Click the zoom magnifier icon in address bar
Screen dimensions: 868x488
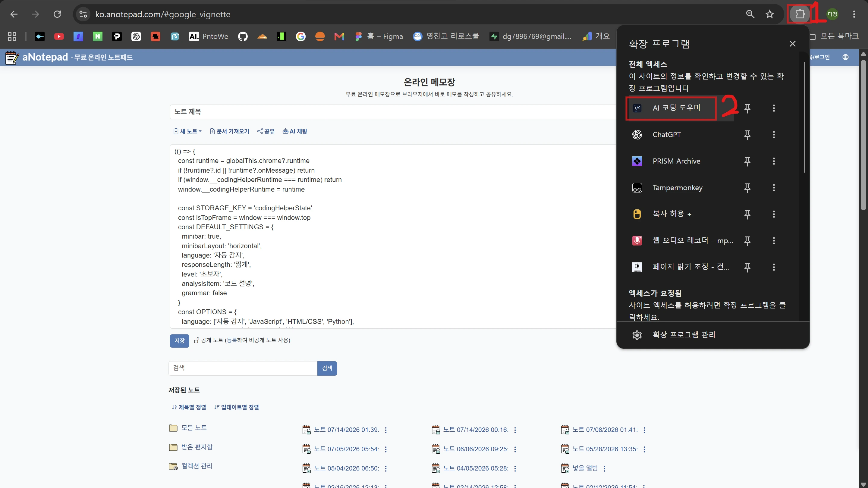750,14
